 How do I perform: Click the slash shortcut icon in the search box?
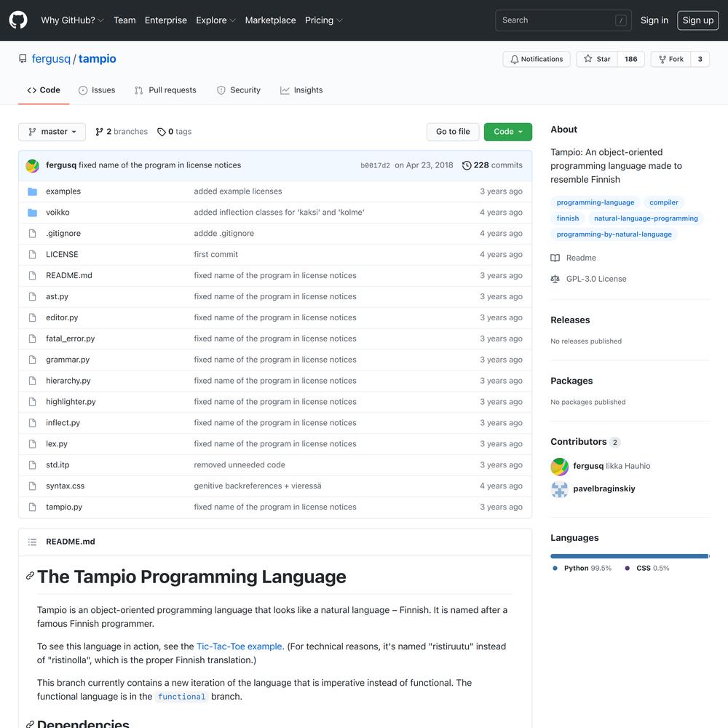(620, 20)
